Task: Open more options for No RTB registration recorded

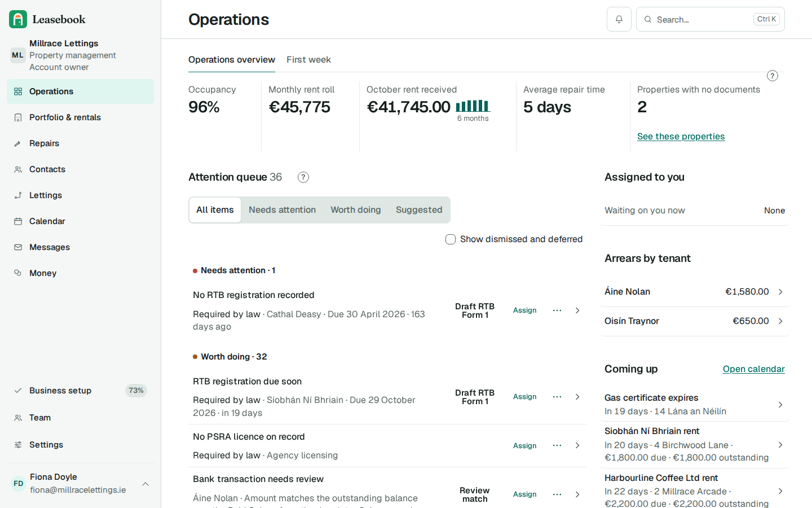Action: pyautogui.click(x=557, y=310)
